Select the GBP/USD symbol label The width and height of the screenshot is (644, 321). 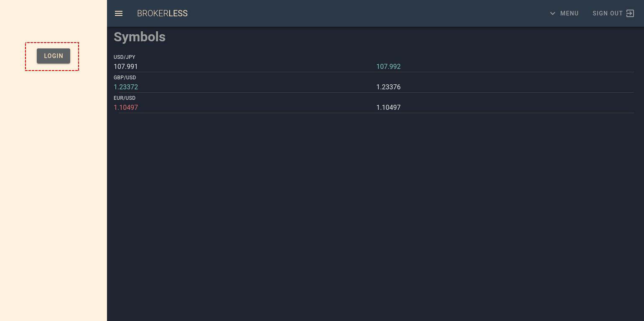pyautogui.click(x=125, y=78)
